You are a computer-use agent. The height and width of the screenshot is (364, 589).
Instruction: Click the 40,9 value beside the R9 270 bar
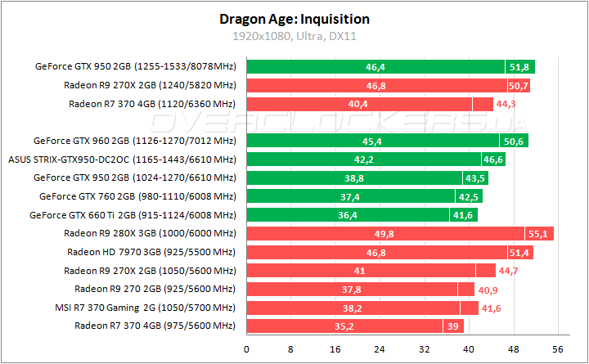pos(488,289)
